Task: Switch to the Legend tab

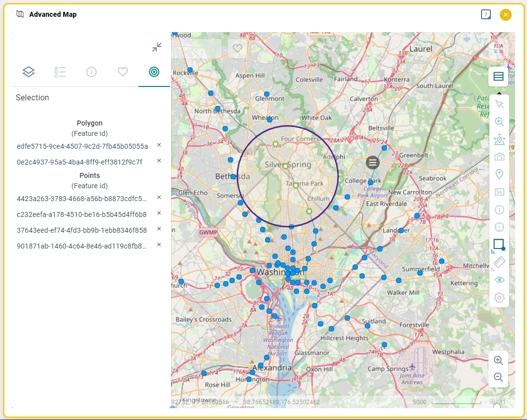Action: [60, 72]
